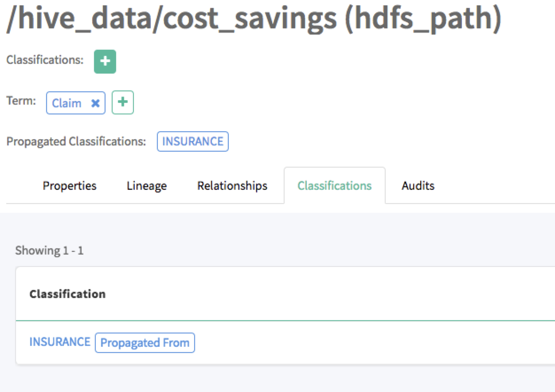Open the Claim term tag

tap(67, 103)
